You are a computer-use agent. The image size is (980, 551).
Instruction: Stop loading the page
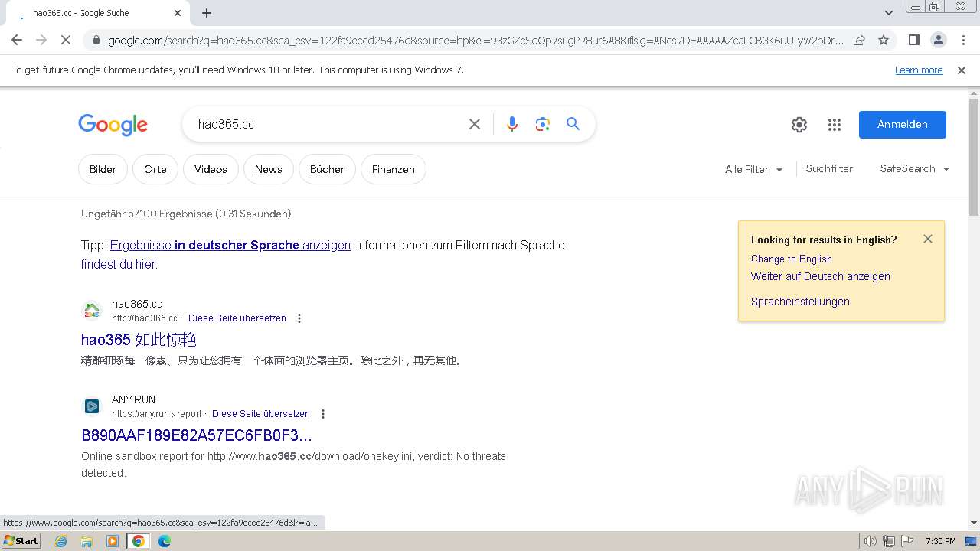point(66,40)
